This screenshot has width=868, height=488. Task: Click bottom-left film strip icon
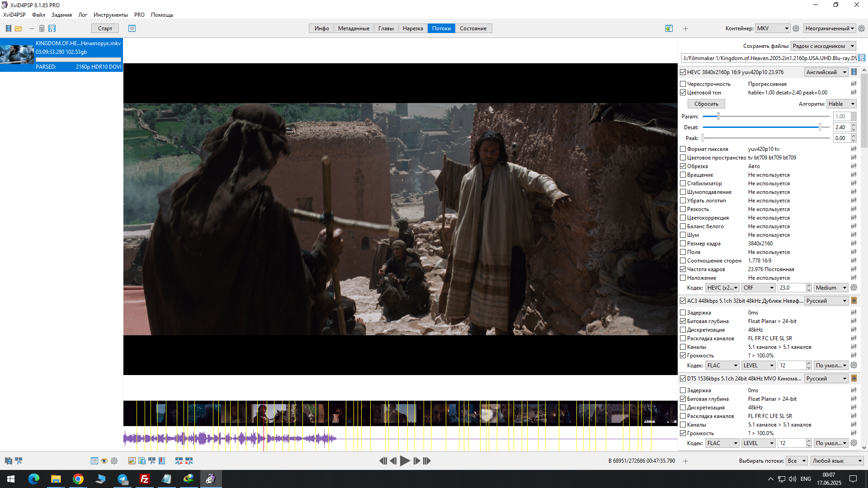coord(8,461)
